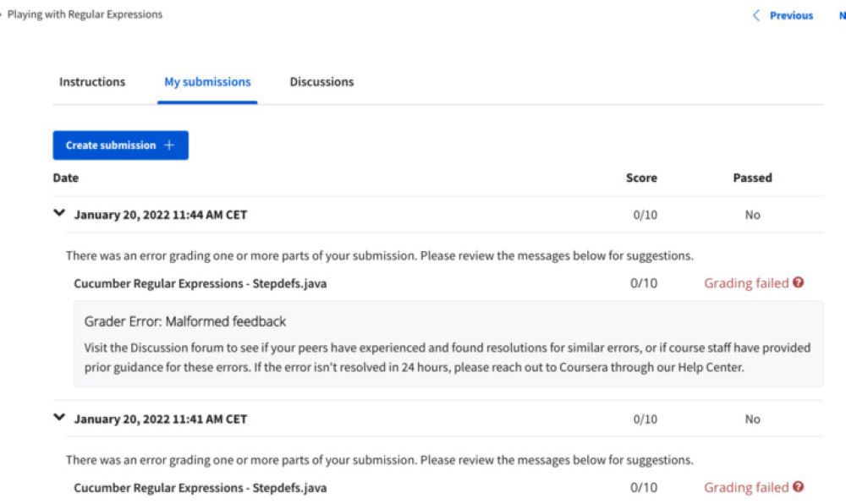Collapse the 11:44 AM submission chevron
The width and height of the screenshot is (846, 504).
point(59,213)
